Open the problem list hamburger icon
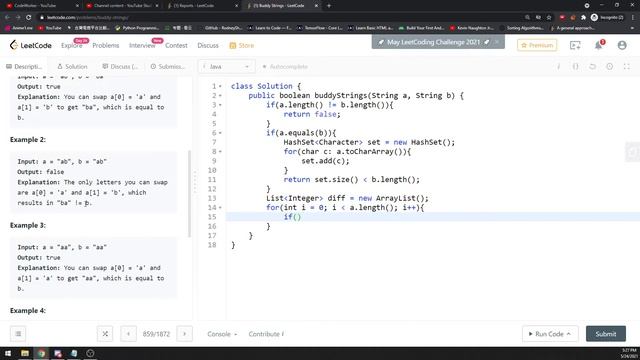 pyautogui.click(x=18, y=333)
